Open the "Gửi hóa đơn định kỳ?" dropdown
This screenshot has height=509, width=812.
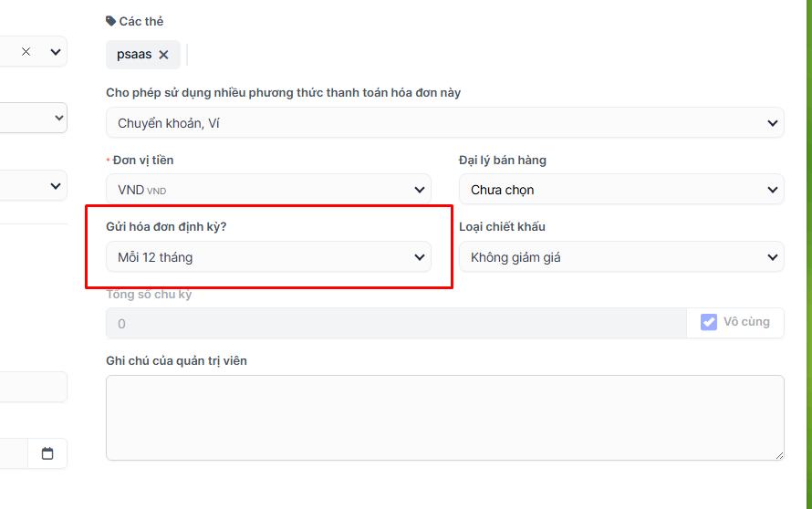coord(268,257)
